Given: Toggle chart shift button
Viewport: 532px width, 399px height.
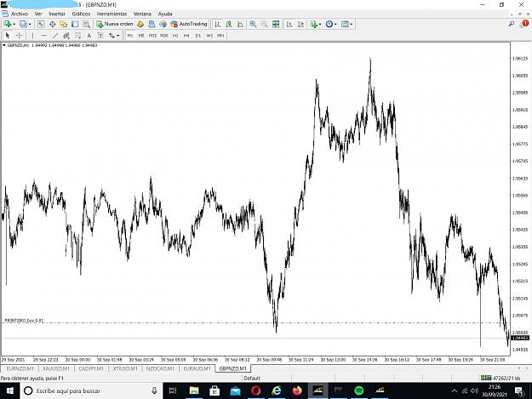Looking at the screenshot, I should [x=300, y=24].
